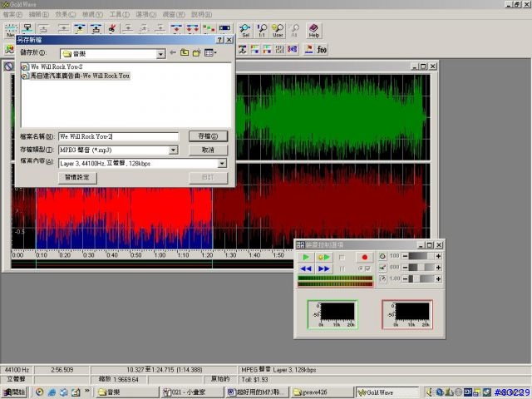
Task: Click the 取消 cancel button
Action: [x=208, y=150]
